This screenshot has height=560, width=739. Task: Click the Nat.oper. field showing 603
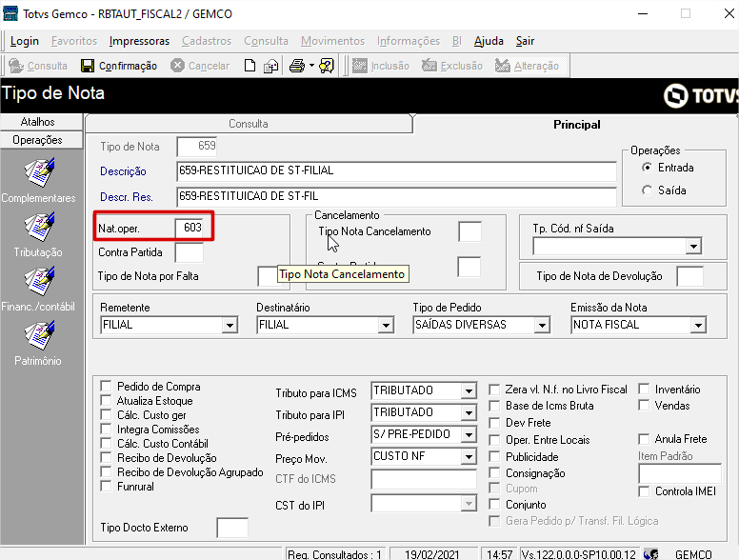pos(189,229)
